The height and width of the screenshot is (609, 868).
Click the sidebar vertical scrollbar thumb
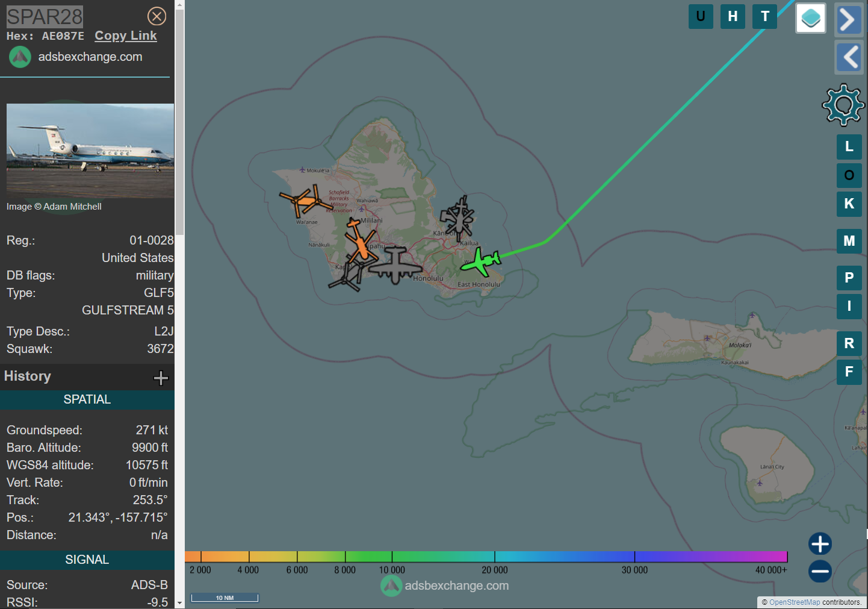179,122
